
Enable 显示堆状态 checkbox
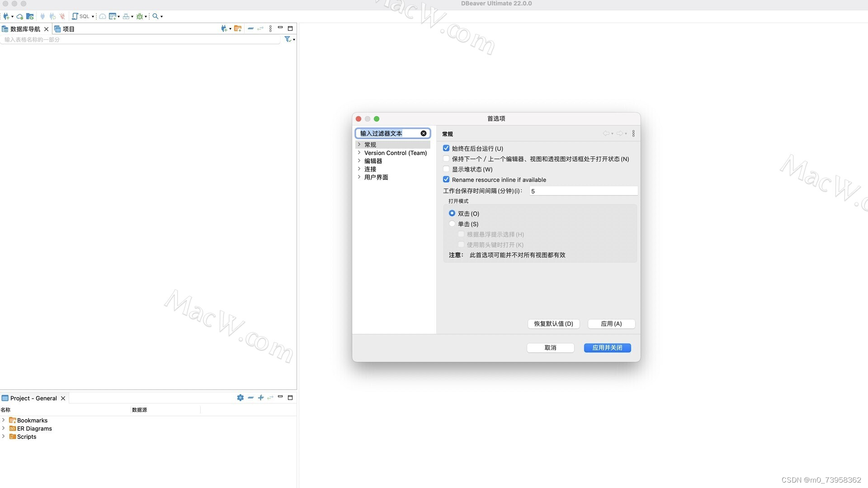pyautogui.click(x=446, y=169)
